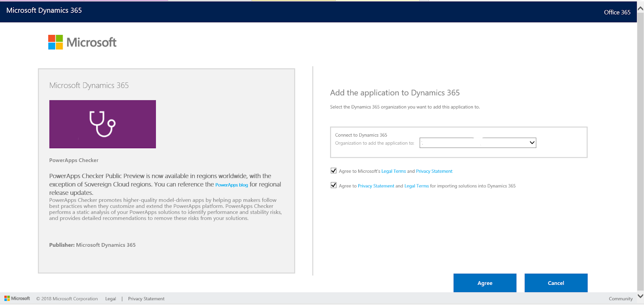Click the footer Microsoft logo
Screen dimensions: 644x305
click(17, 298)
